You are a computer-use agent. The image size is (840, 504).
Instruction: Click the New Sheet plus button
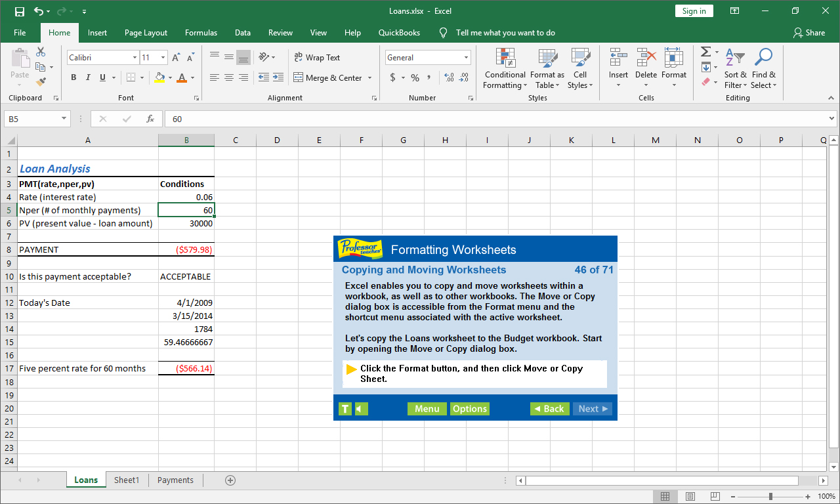[x=230, y=480]
